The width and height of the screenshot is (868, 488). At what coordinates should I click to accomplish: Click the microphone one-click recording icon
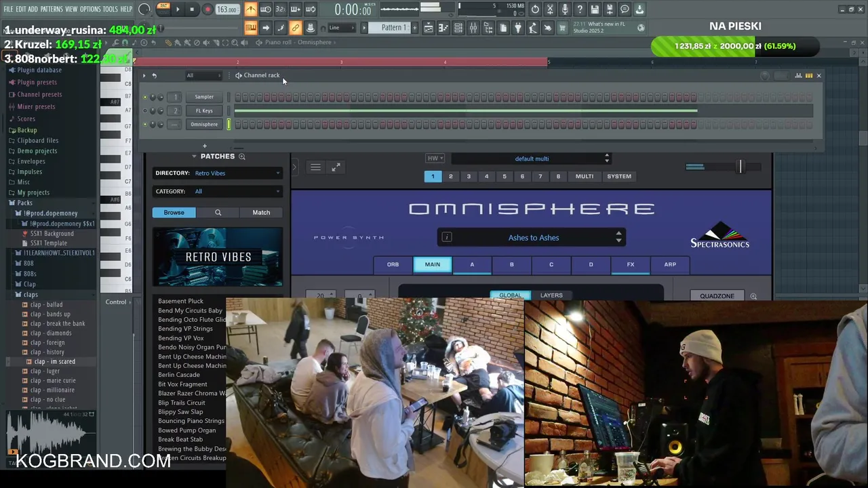click(565, 9)
